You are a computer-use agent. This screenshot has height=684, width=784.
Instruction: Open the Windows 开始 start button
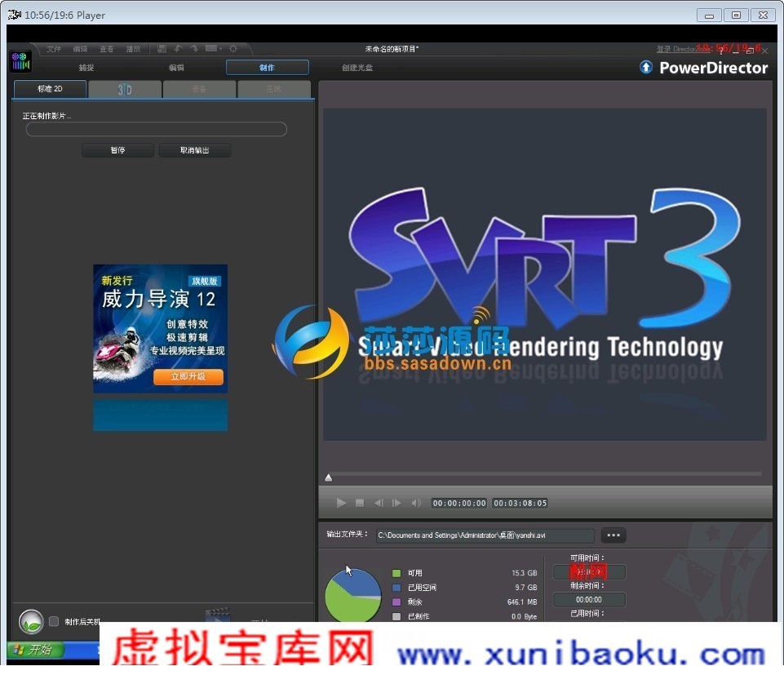click(x=35, y=650)
